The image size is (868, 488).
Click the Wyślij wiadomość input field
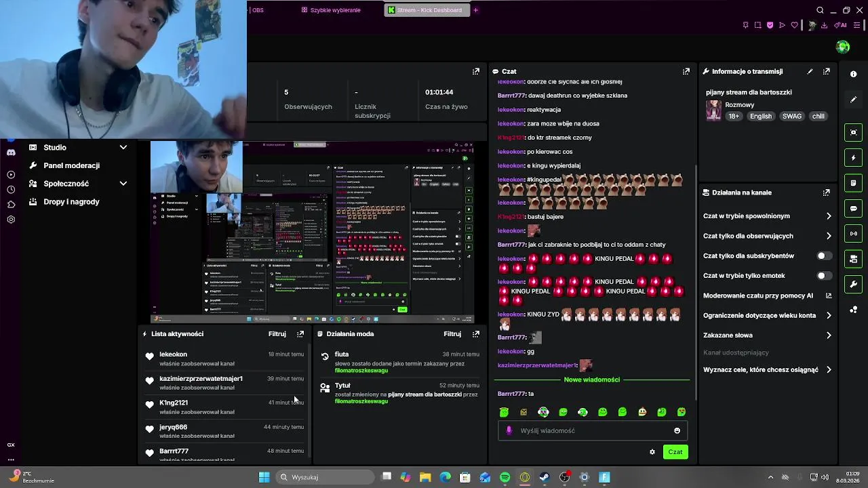pos(593,430)
